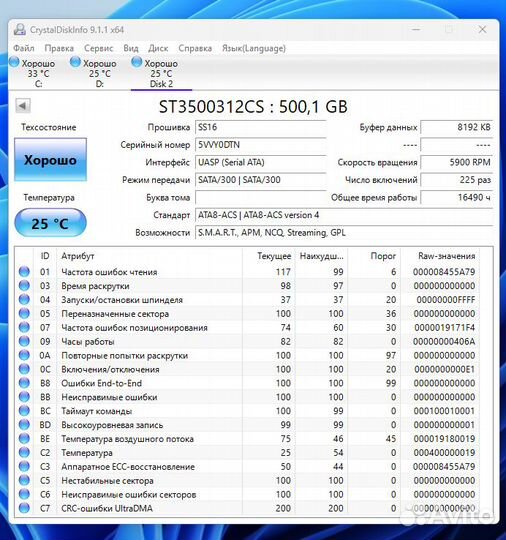Click the ID column header

(x=45, y=256)
